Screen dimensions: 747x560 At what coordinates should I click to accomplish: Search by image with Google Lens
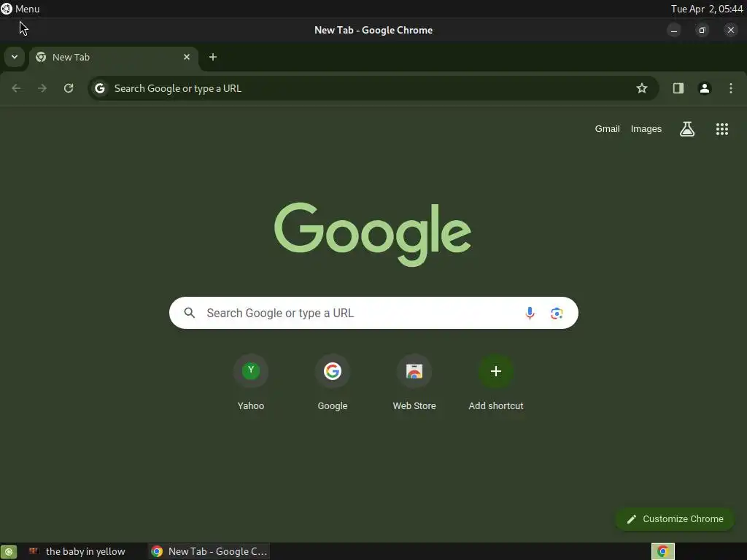tap(557, 313)
